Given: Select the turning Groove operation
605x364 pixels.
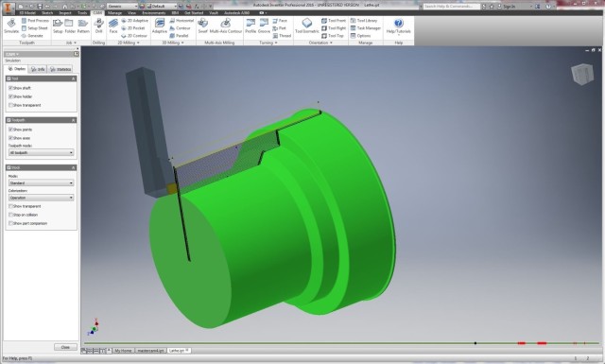Looking at the screenshot, I should tap(264, 26).
